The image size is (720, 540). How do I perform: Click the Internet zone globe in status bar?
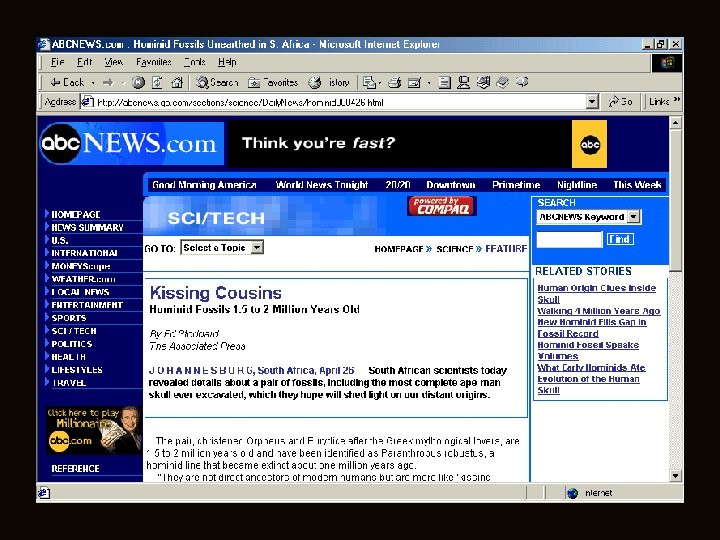coord(573,493)
